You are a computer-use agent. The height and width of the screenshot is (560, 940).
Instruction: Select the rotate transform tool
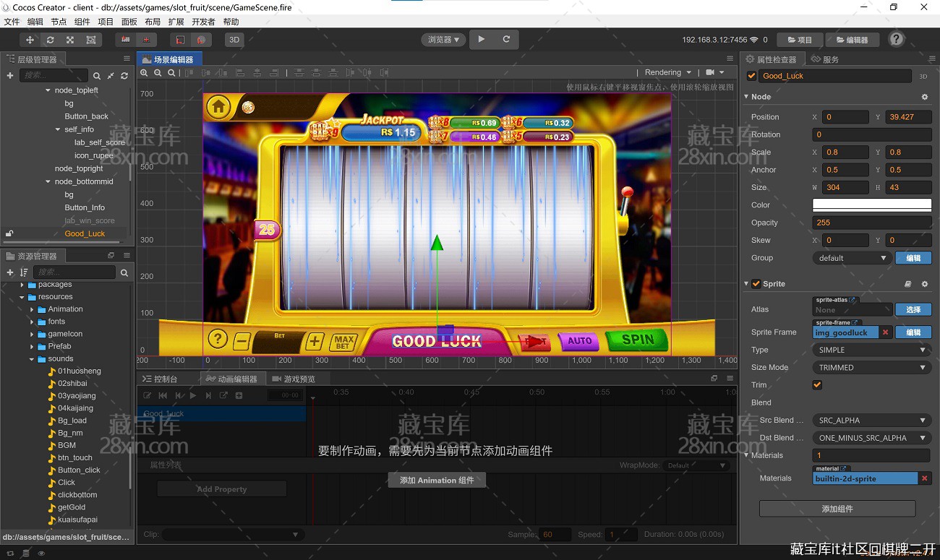[x=50, y=40]
